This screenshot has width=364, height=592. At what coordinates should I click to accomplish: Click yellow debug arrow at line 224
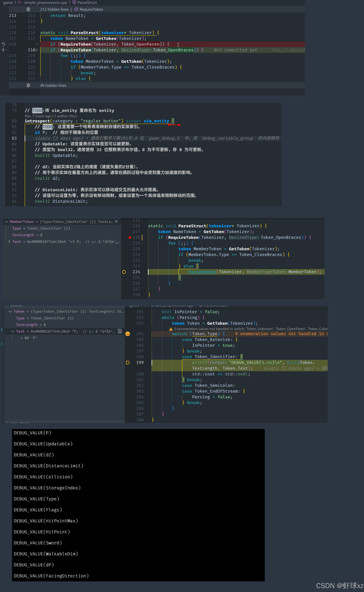click(124, 272)
